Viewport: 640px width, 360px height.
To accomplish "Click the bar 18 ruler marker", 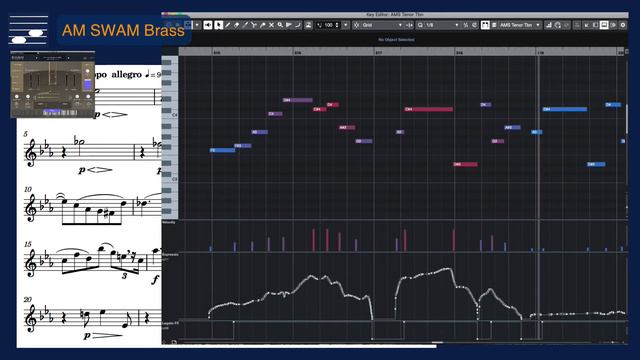I will point(459,53).
